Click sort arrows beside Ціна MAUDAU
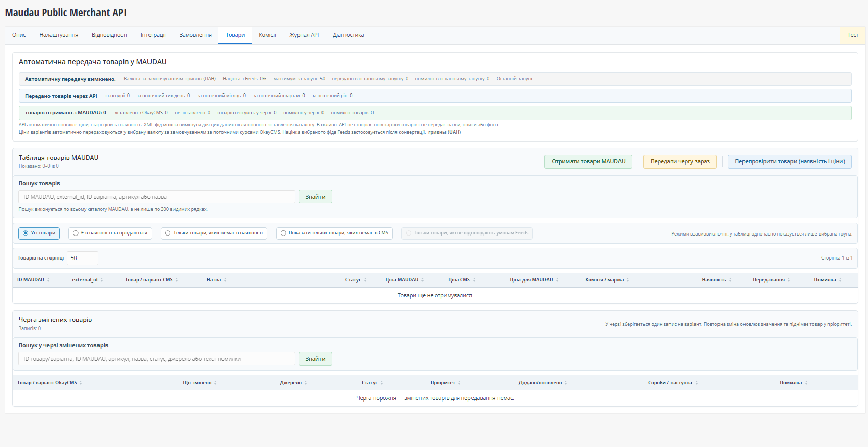 click(423, 280)
